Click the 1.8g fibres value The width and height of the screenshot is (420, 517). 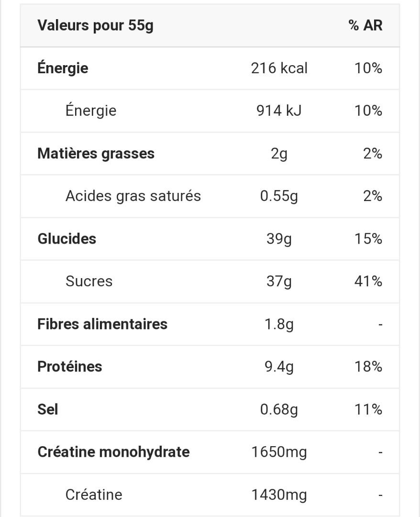tap(279, 325)
